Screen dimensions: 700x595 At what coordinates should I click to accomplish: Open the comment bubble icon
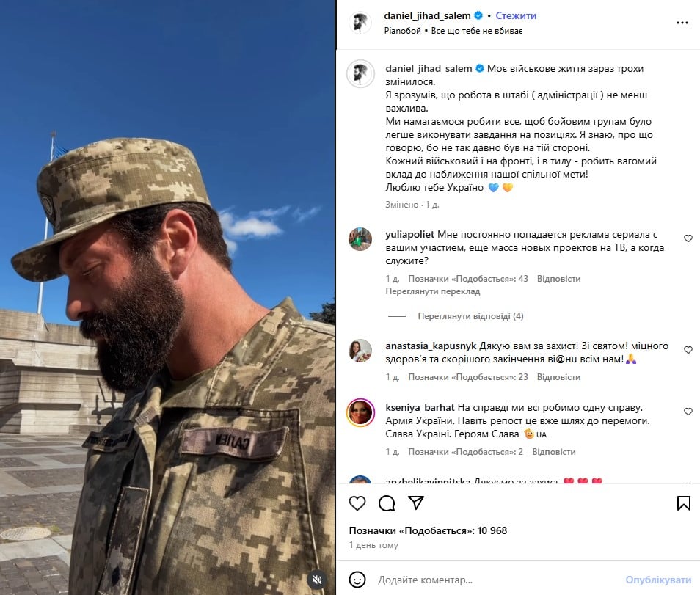387,503
